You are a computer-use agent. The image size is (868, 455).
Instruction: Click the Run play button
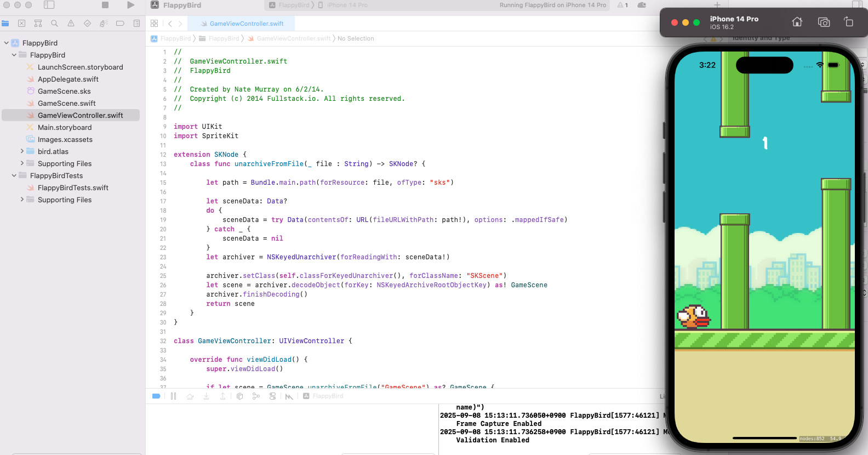click(130, 5)
